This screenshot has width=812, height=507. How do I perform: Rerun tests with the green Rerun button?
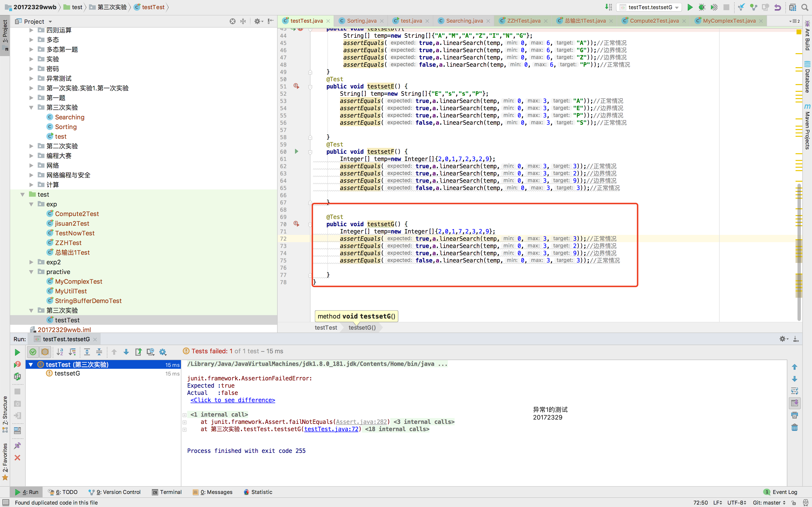click(x=17, y=352)
